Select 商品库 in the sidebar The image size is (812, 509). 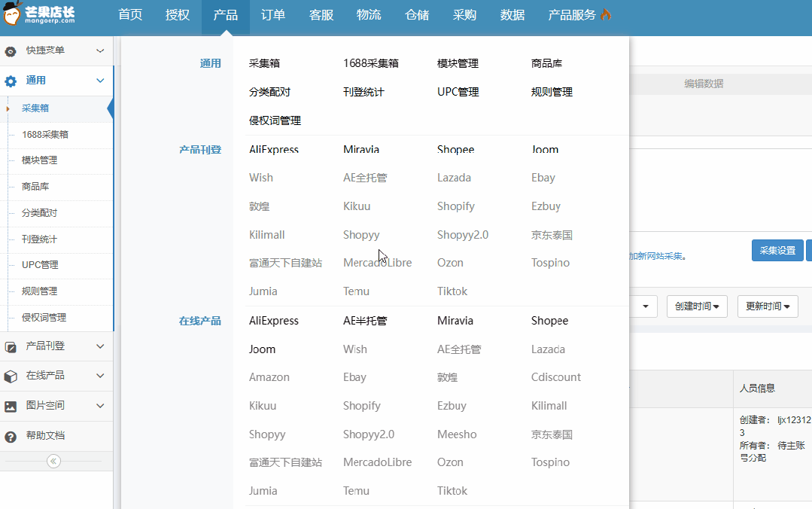click(x=35, y=187)
